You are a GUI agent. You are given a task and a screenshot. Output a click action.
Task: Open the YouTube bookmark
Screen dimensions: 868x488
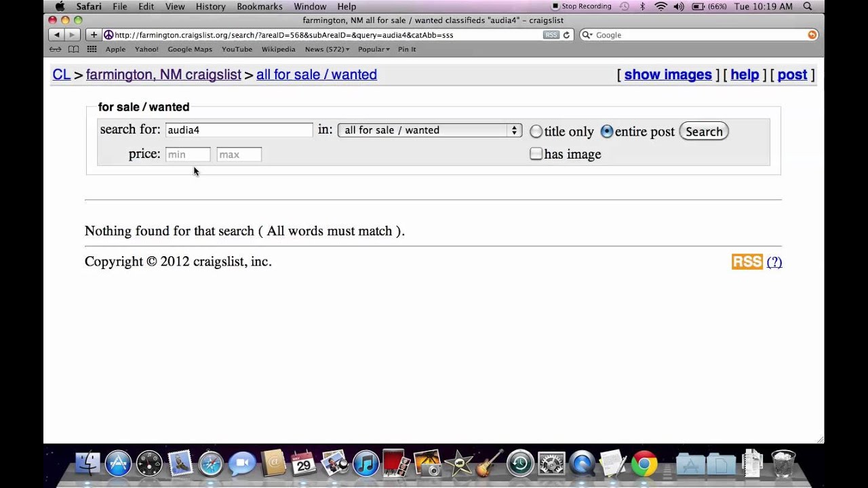[x=237, y=49]
